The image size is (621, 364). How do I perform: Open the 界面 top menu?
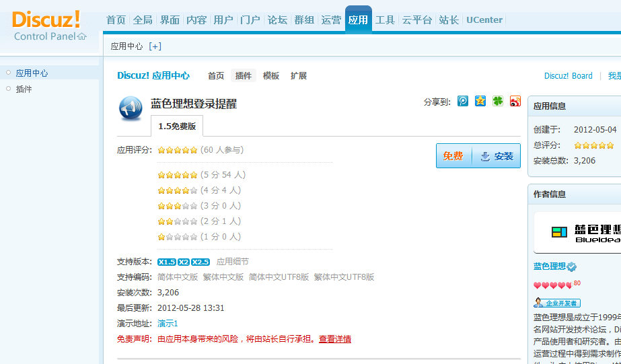[x=170, y=20]
